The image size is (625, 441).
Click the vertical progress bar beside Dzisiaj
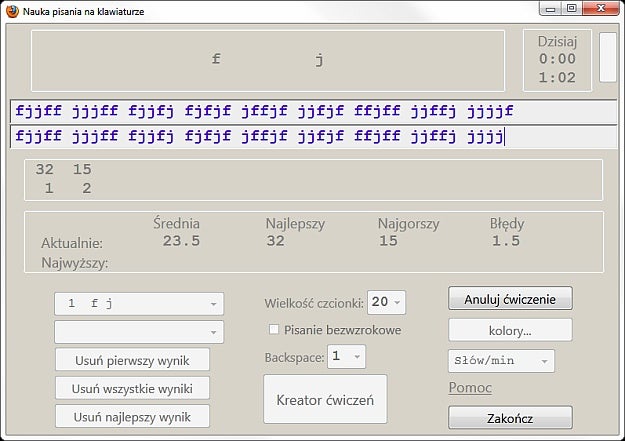(608, 57)
